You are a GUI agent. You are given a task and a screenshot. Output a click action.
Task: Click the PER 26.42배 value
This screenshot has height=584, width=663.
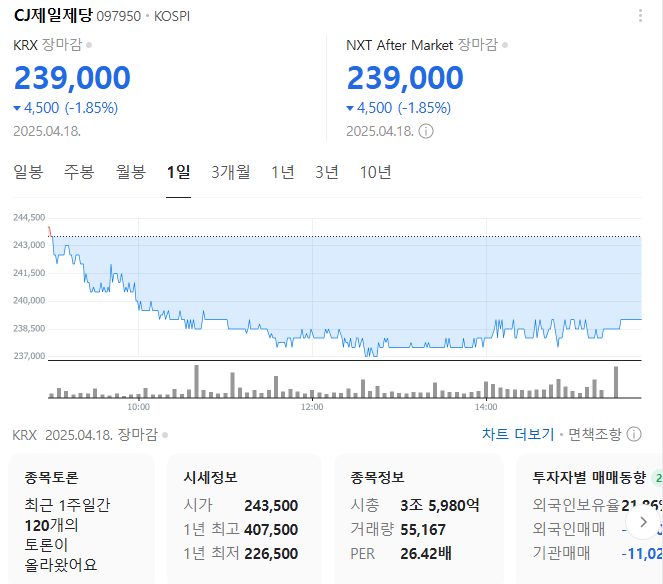(x=426, y=554)
